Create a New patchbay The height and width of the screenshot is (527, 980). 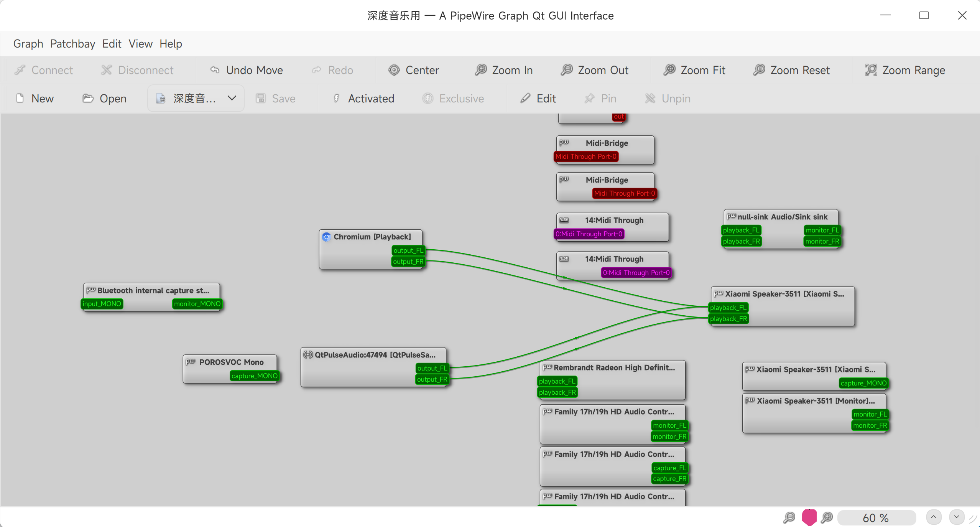pos(35,99)
